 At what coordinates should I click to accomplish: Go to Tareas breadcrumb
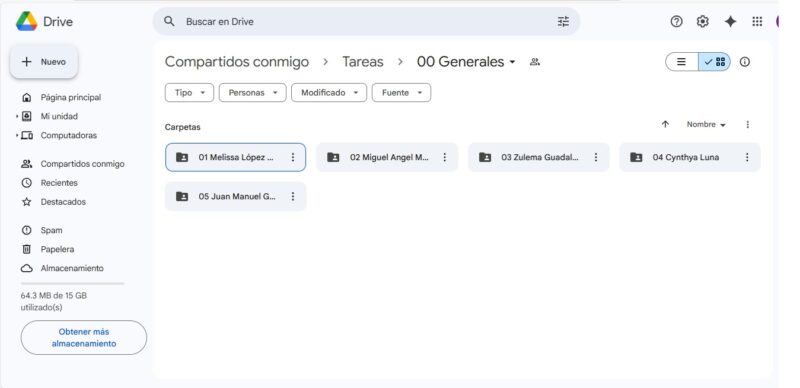pos(363,62)
